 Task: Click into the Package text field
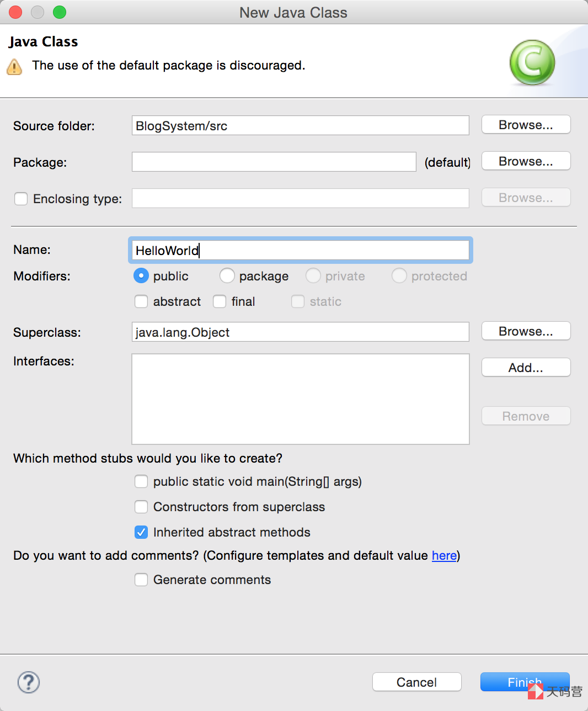point(274,162)
